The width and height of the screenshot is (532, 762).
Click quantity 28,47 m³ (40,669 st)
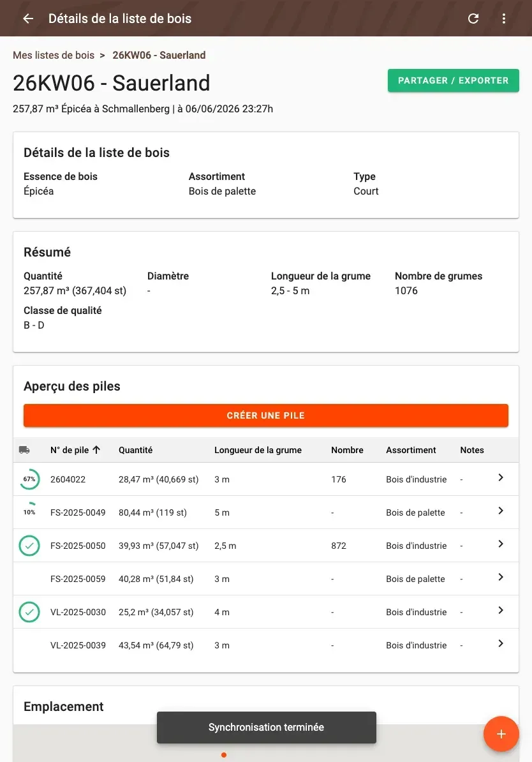[158, 479]
